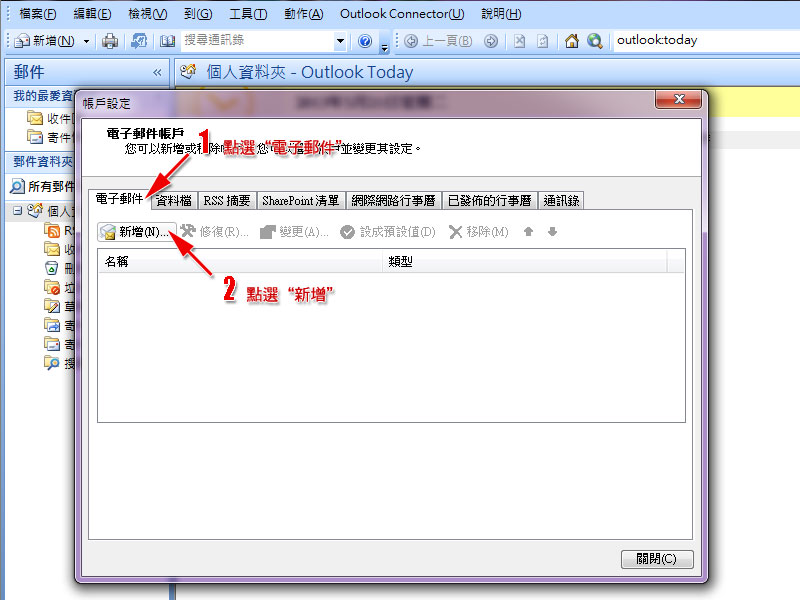This screenshot has height=600, width=800.
Task: Switch to the 網際網路行事曆 tab
Action: (393, 201)
